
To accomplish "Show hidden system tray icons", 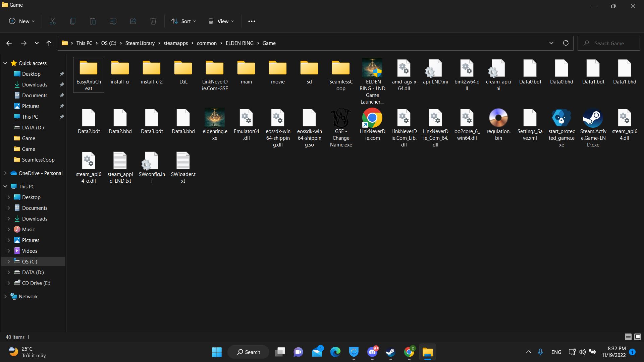I will click(528, 352).
